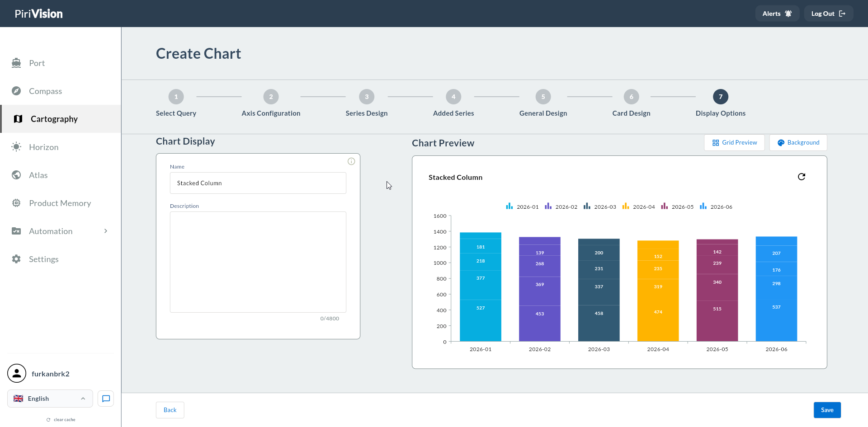Click the Port ship icon in sidebar

click(x=16, y=63)
